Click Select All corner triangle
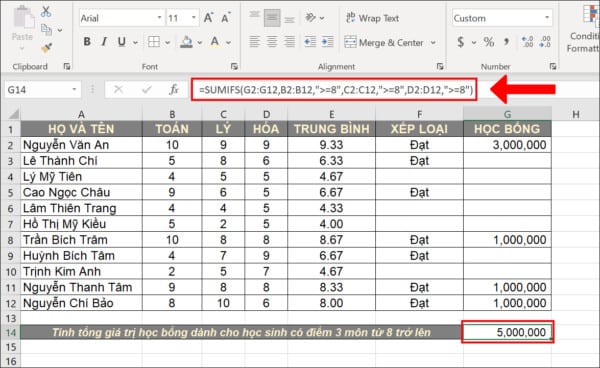The image size is (600, 368). pos(14,114)
